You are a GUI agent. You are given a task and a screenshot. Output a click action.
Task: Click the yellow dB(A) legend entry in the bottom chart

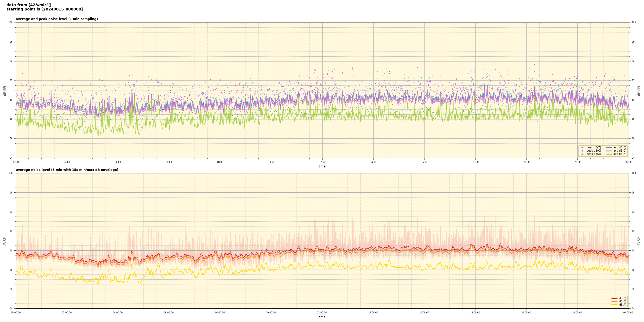coord(614,305)
